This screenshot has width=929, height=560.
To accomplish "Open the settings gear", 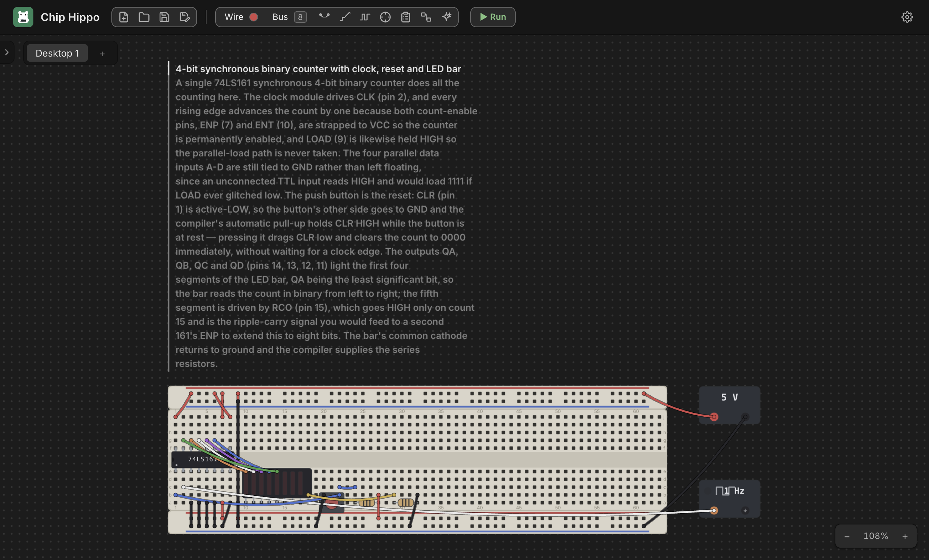I will pos(907,17).
